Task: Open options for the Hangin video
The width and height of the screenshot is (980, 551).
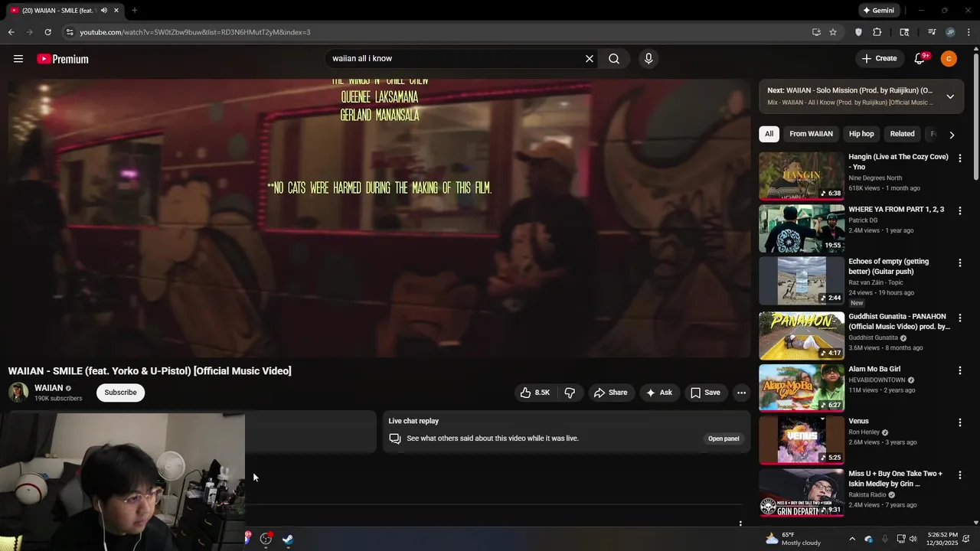Action: 959,158
